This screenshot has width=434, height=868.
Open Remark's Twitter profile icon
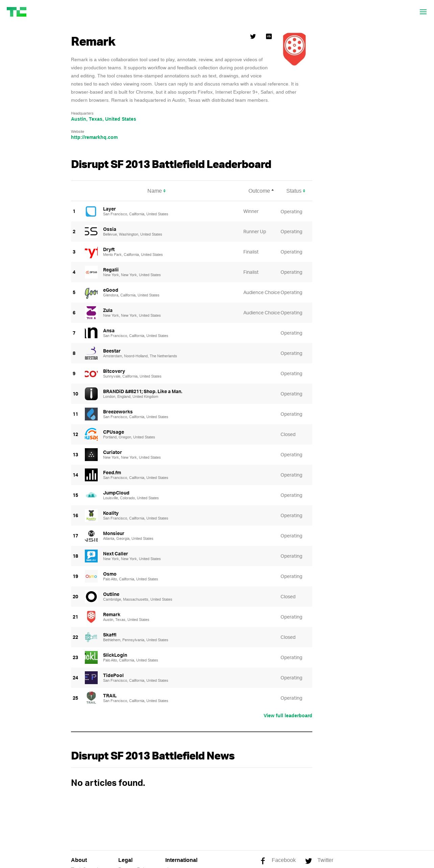click(253, 37)
